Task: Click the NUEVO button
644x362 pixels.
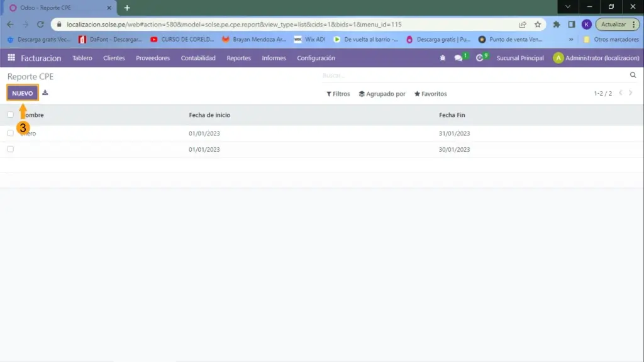Action: tap(23, 93)
